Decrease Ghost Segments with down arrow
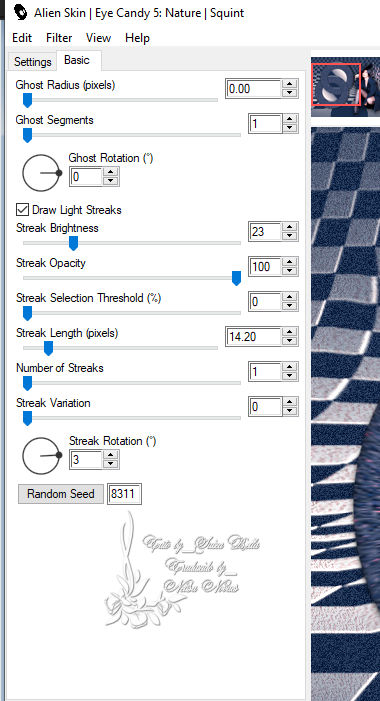This screenshot has width=380, height=701. coord(290,127)
